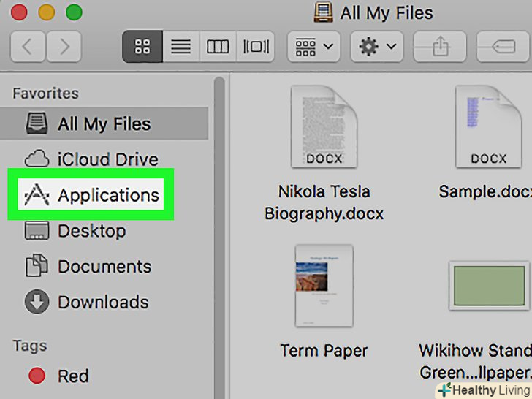Select the Term Paper document thumbnail
The image size is (532, 399).
324,286
